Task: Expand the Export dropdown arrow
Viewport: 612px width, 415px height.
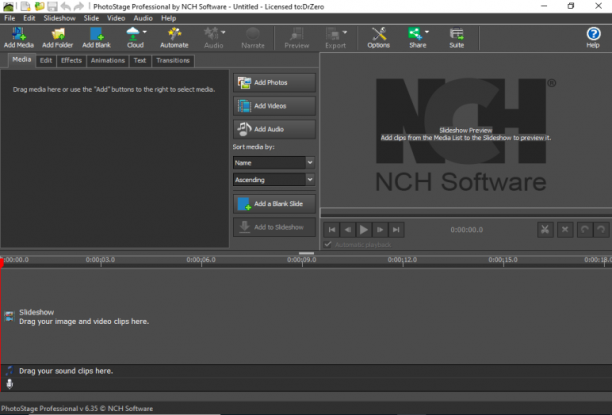Action: pyautogui.click(x=345, y=32)
